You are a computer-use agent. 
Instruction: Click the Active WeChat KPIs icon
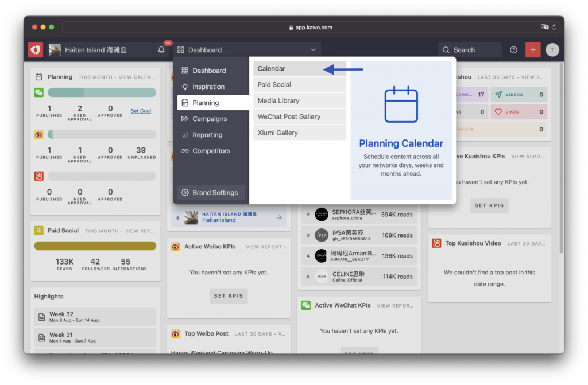coord(306,305)
